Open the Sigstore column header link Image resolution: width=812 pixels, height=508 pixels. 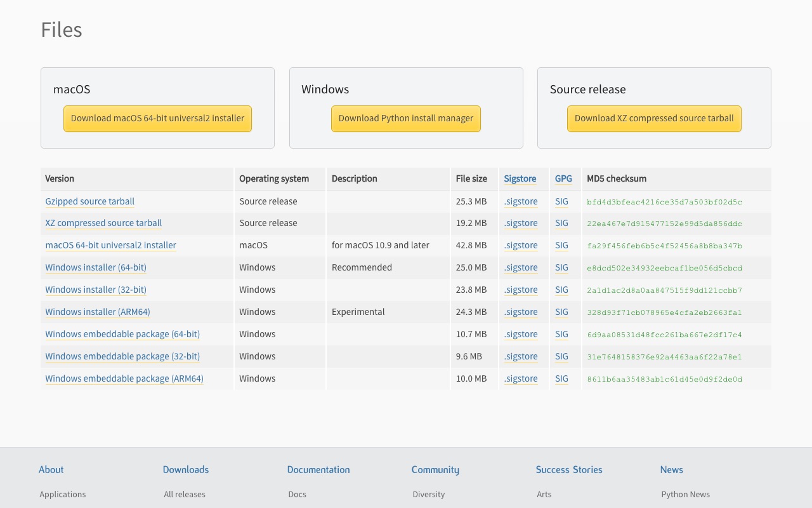pos(520,178)
